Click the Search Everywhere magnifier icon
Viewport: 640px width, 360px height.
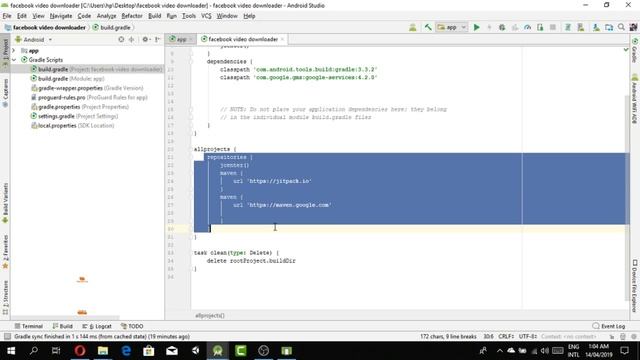621,27
